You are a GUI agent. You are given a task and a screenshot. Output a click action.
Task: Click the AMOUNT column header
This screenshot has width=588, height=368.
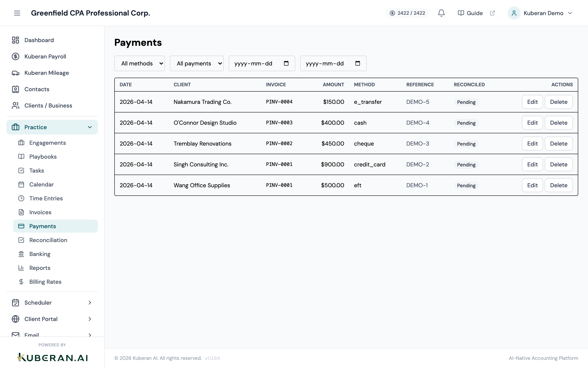pos(333,84)
